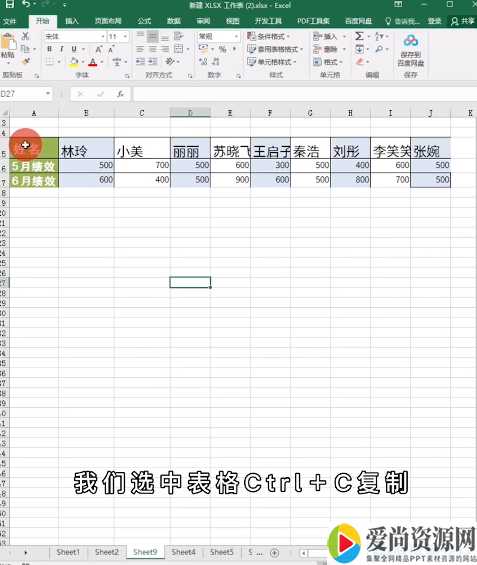477x565 pixels.
Task: Click the Find and Select magnifier
Action: point(379,49)
